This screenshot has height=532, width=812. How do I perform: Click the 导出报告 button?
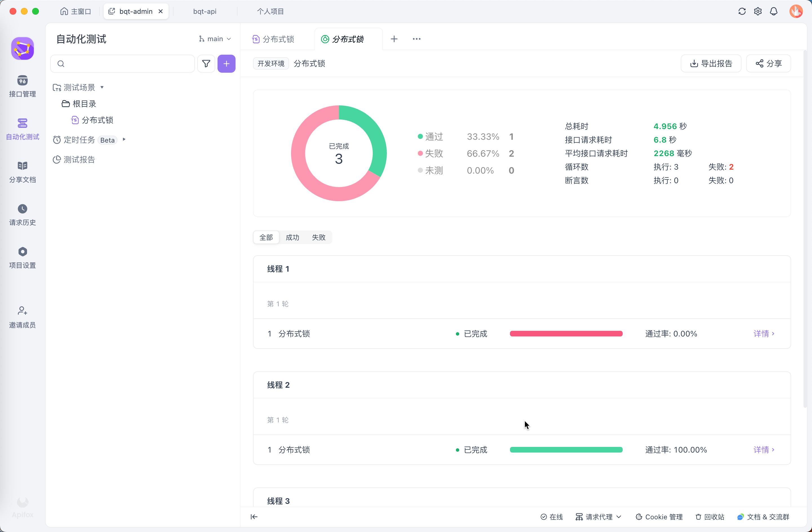pyautogui.click(x=711, y=63)
